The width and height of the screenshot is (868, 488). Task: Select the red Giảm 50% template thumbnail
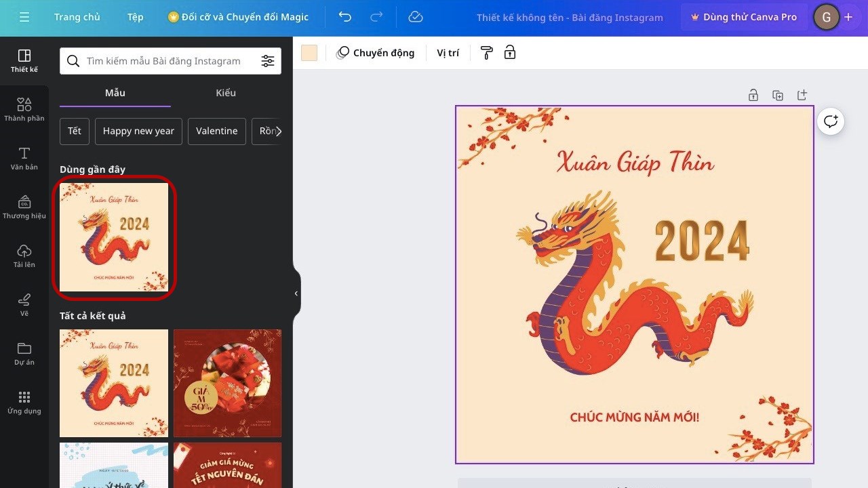pyautogui.click(x=227, y=383)
